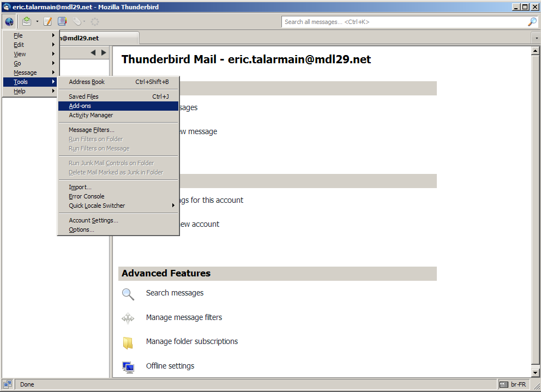
Task: Click the activity throbber icon in toolbar
Action: tap(94, 22)
